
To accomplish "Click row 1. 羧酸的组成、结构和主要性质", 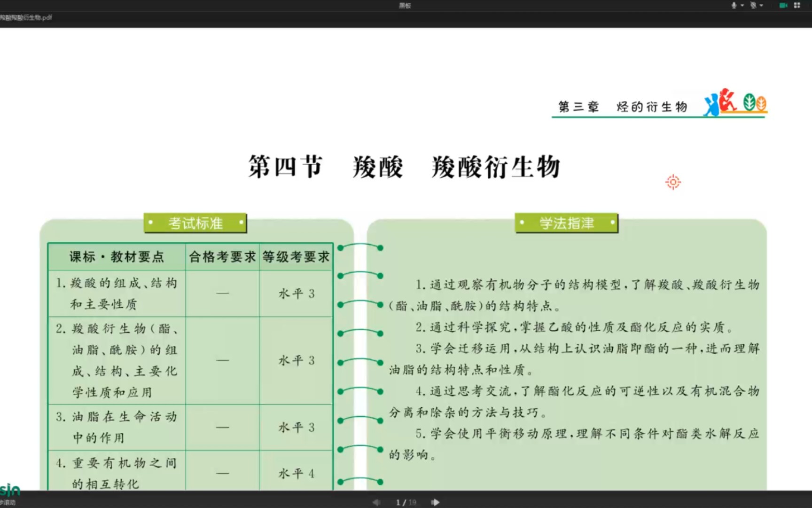I will click(x=117, y=294).
